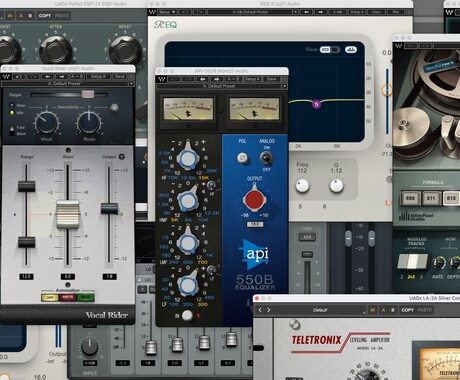
Task: Click Save in Vocal Rider toolbar
Action: 120,77
